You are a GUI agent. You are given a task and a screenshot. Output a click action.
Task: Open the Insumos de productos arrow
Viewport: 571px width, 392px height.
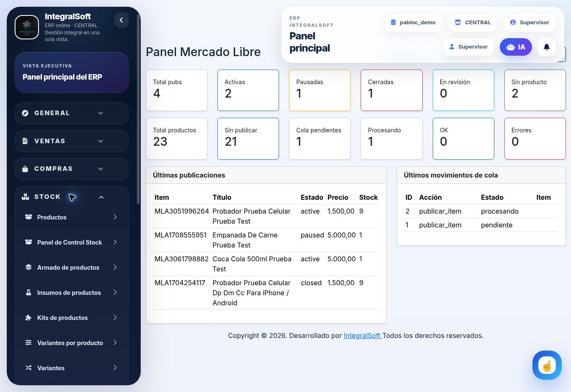pyautogui.click(x=115, y=292)
